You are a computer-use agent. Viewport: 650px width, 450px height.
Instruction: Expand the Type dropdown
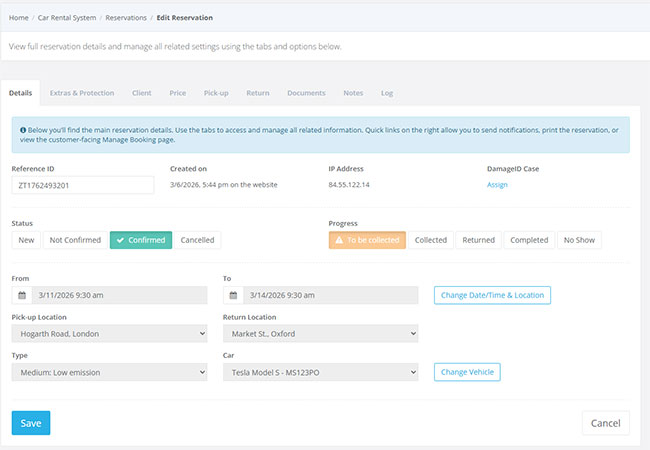point(109,372)
